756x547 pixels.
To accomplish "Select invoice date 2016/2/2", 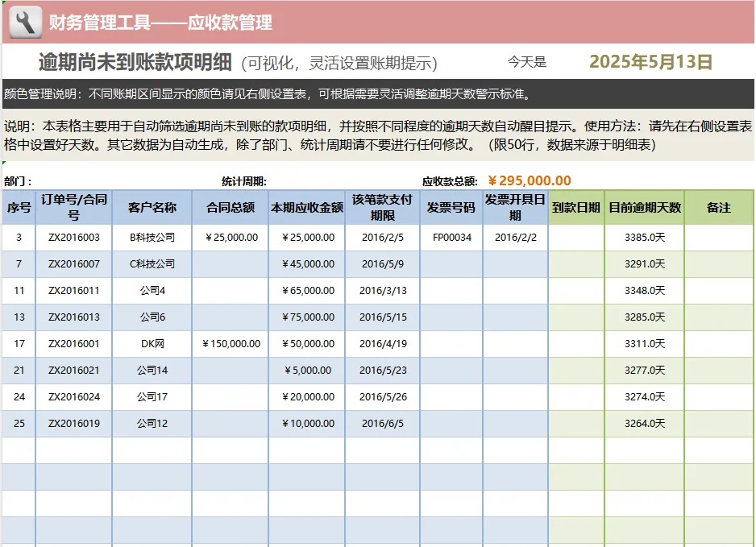I will [515, 238].
